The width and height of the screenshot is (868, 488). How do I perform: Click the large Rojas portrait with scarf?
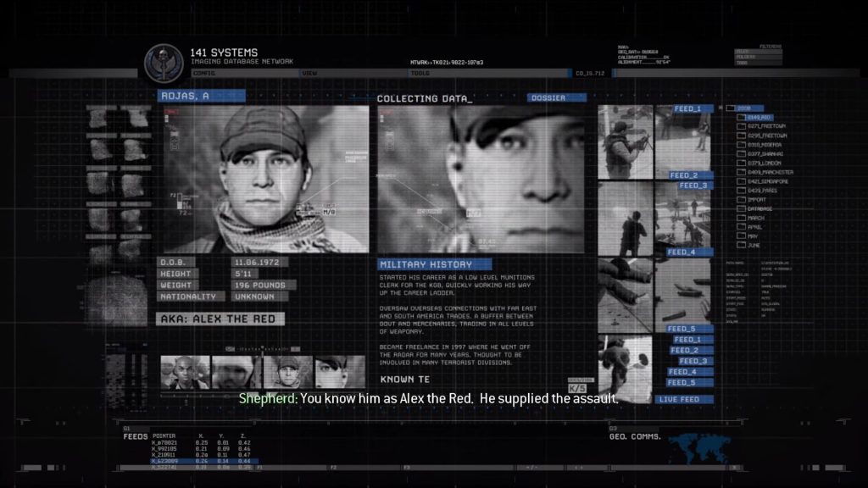pyautogui.click(x=266, y=180)
